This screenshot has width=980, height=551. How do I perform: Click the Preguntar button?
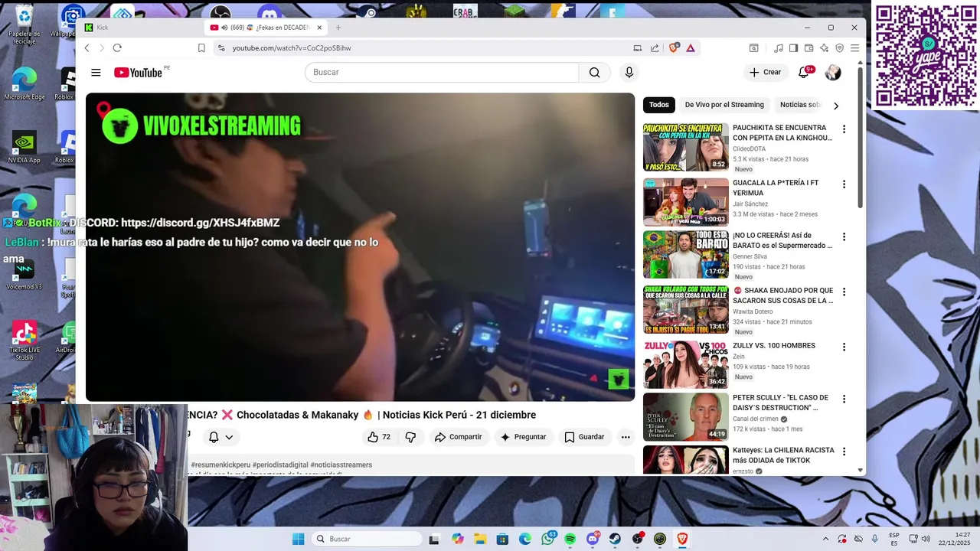(523, 437)
